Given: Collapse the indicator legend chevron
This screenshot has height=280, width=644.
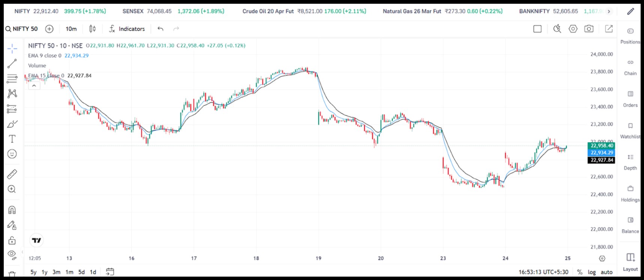Looking at the screenshot, I should click(x=34, y=86).
